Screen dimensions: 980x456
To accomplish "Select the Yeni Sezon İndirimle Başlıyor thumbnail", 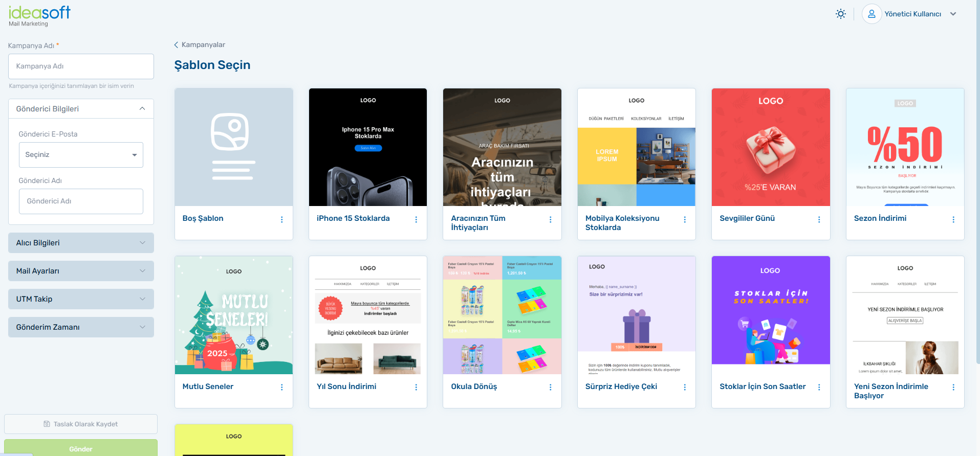I will (905, 315).
